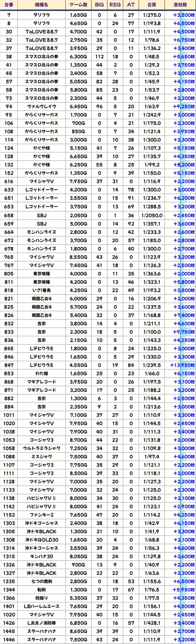Screen dimensions: 196x644
Task: Select machine number 1152
Action: (9, 515)
